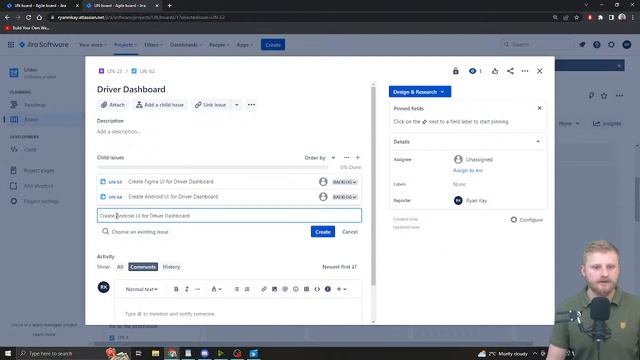This screenshot has height=360, width=640.
Task: Click the thumbs-up vote icon
Action: click(x=495, y=71)
